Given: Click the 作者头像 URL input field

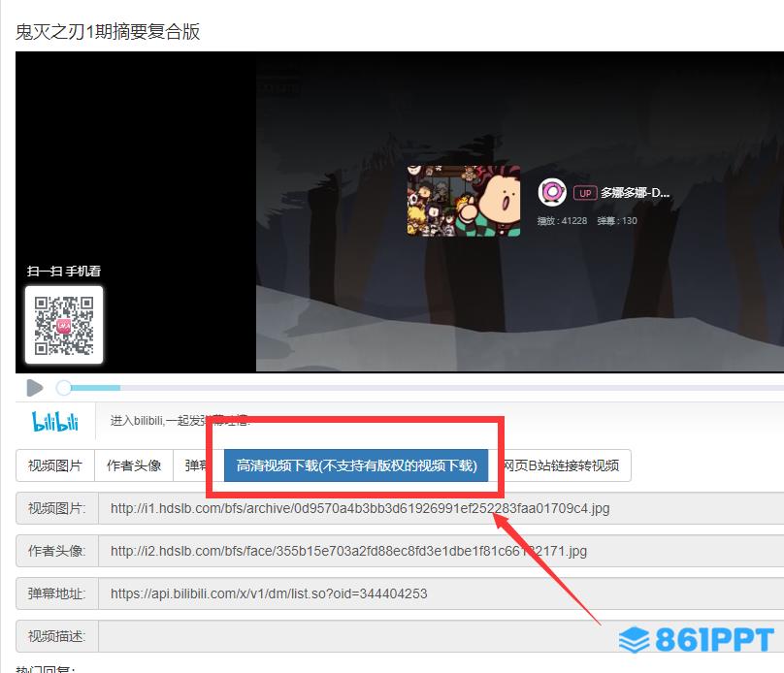Looking at the screenshot, I should tap(441, 551).
